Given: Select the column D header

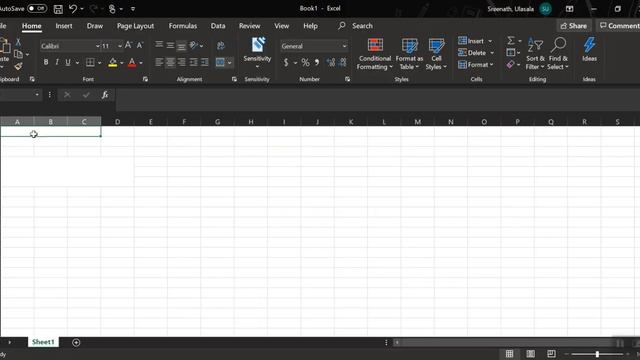Looking at the screenshot, I should pyautogui.click(x=118, y=122).
